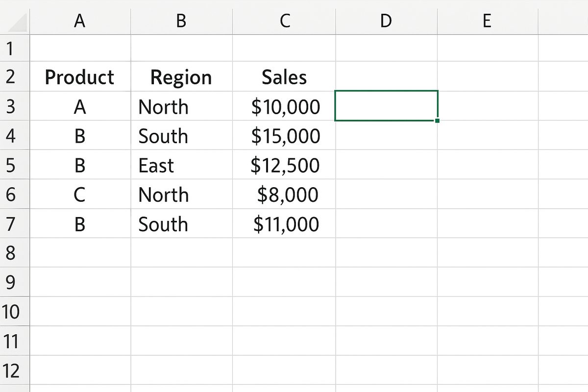This screenshot has height=392, width=588.
Task: Select row 1 header
Action: pos(15,48)
